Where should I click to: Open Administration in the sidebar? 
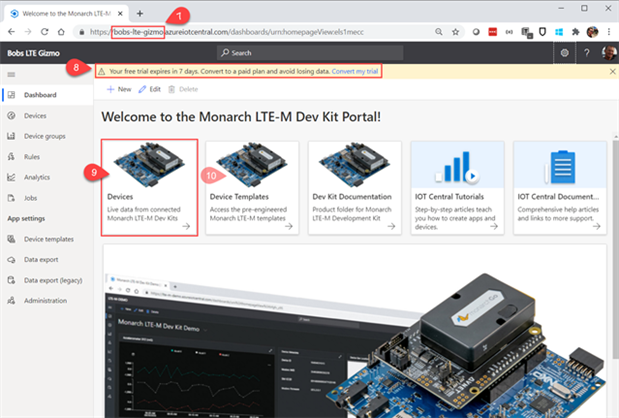[x=47, y=300]
